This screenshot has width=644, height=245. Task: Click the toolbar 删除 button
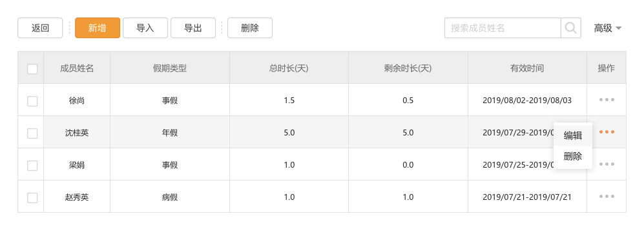click(x=250, y=28)
